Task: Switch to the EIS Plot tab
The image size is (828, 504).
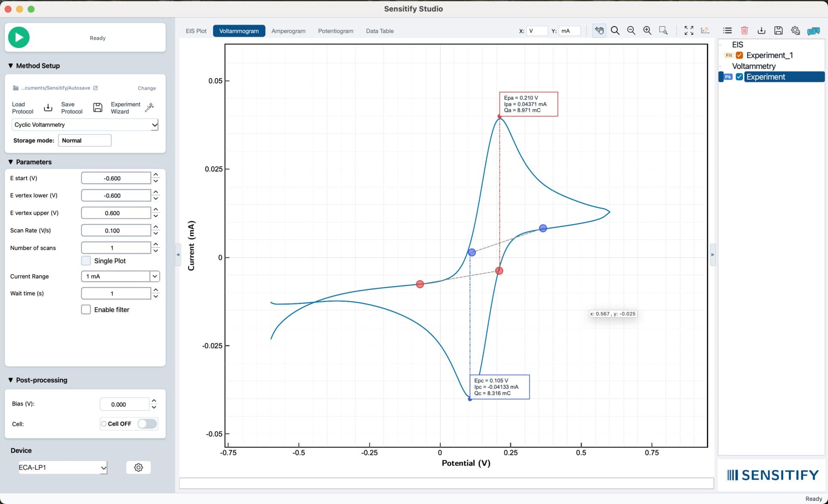Action: (196, 31)
